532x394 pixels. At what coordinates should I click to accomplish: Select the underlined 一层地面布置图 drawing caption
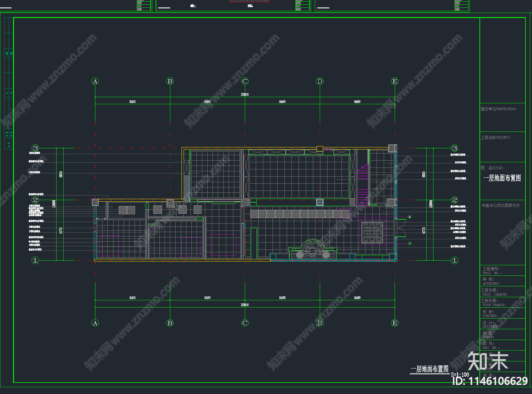430,369
